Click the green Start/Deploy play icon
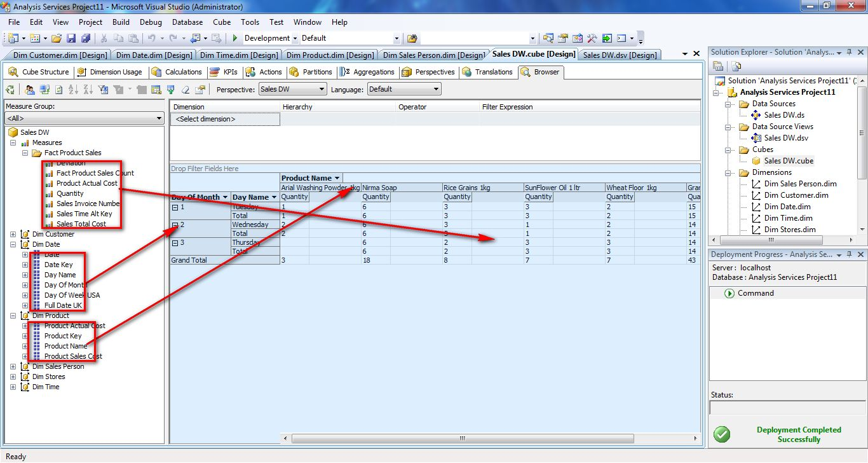This screenshot has height=463, width=868. 235,38
